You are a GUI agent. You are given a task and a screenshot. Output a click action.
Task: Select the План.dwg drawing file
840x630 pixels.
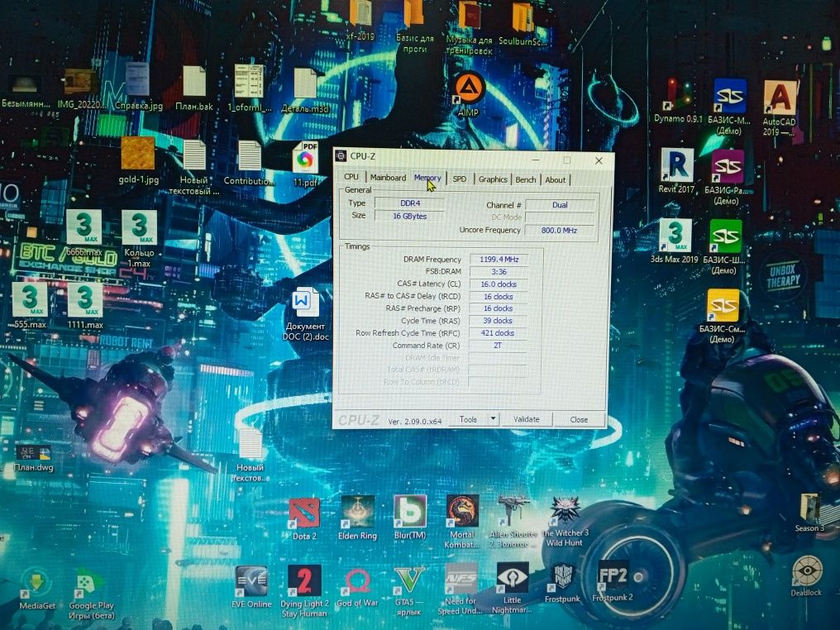(x=34, y=458)
